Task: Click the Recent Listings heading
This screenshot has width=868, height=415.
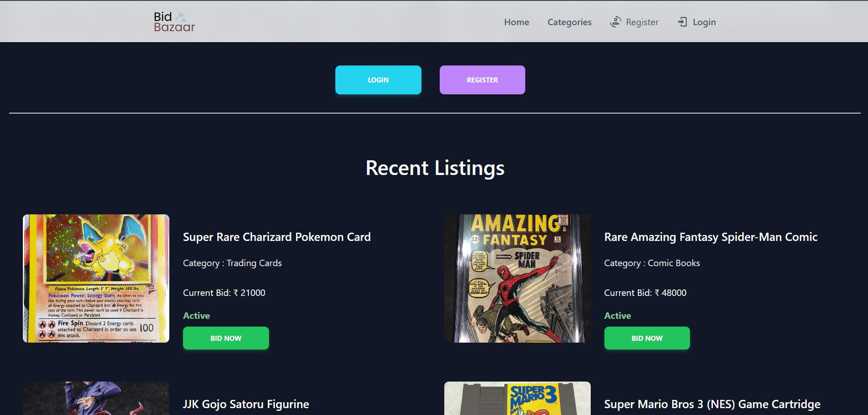Action: point(435,168)
